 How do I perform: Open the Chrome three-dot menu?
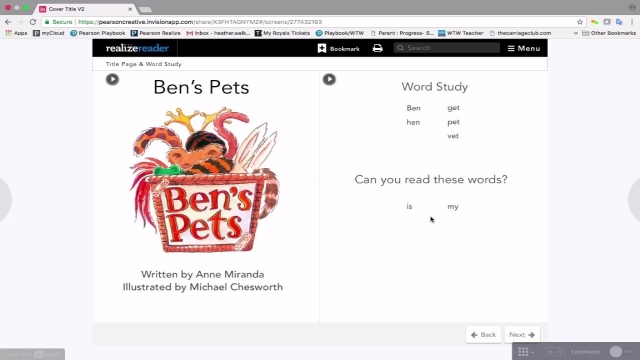pyautogui.click(x=632, y=22)
